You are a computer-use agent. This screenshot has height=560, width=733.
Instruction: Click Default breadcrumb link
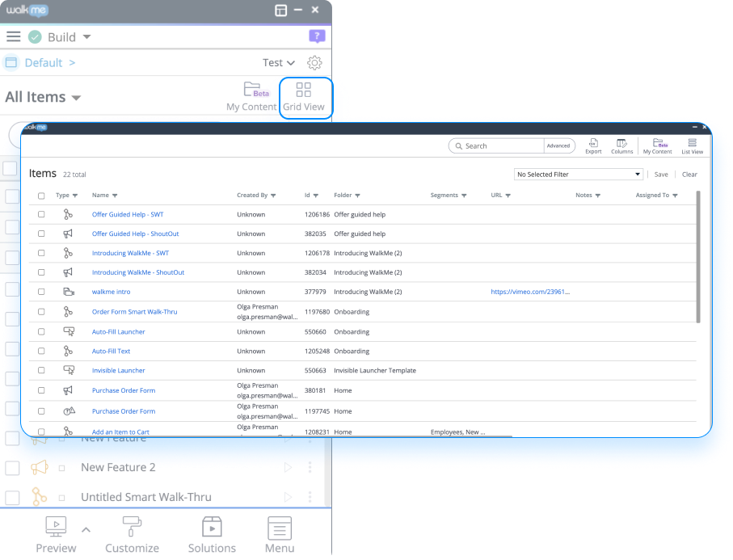(x=44, y=63)
